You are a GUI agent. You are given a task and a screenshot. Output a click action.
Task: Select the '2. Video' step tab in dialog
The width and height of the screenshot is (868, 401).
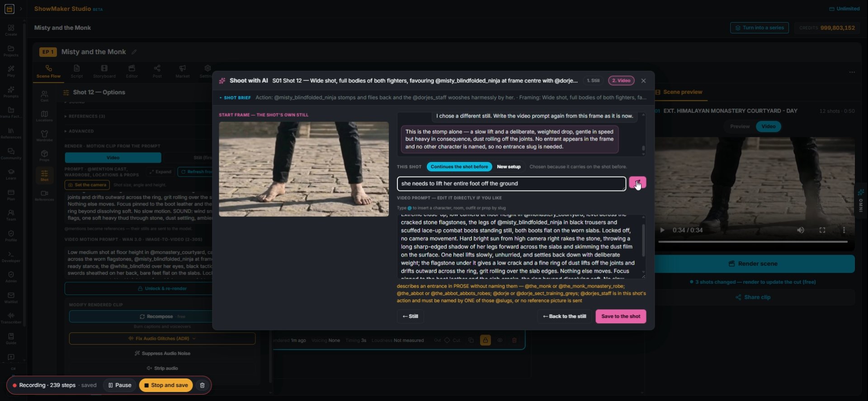tap(621, 81)
